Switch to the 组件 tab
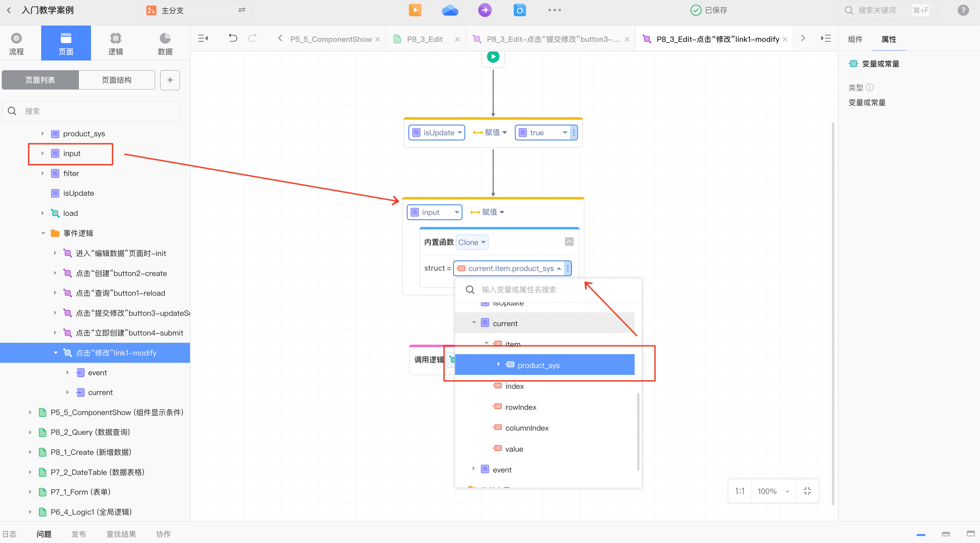The image size is (980, 543). (855, 39)
